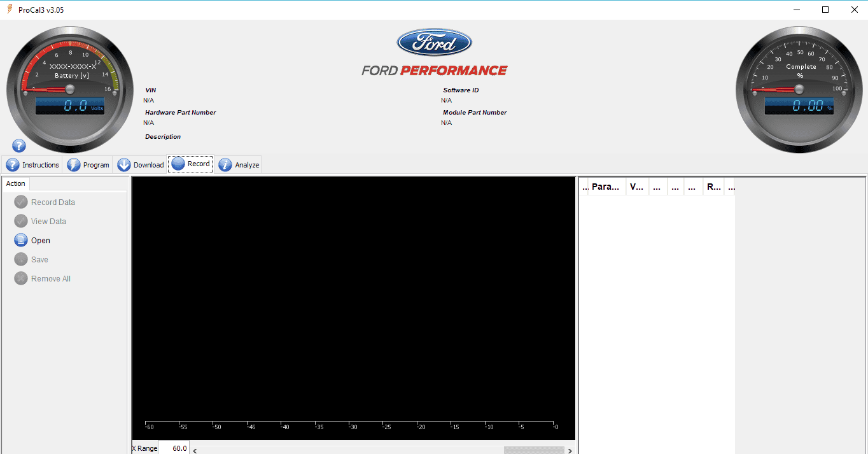Select the Action panel tab
868x454 pixels.
click(x=16, y=184)
